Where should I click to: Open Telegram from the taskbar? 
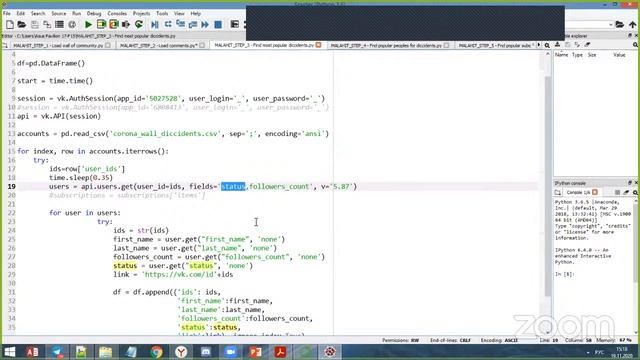tap(57, 352)
